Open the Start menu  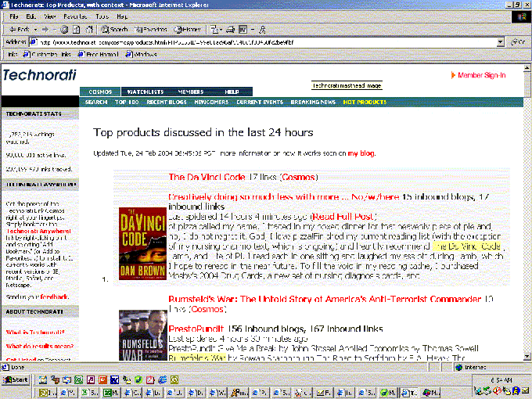[x=16, y=379]
